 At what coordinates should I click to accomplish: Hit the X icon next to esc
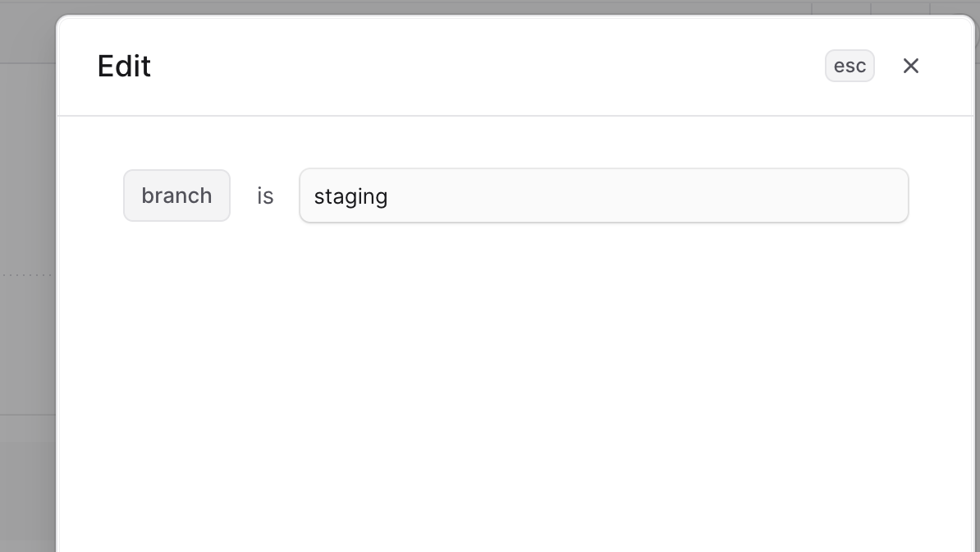pyautogui.click(x=910, y=66)
